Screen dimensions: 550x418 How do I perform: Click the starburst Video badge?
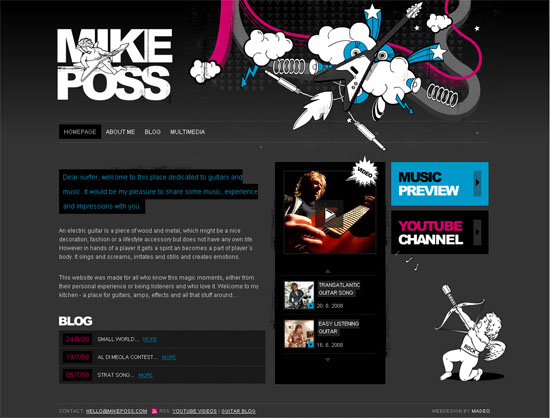(363, 172)
